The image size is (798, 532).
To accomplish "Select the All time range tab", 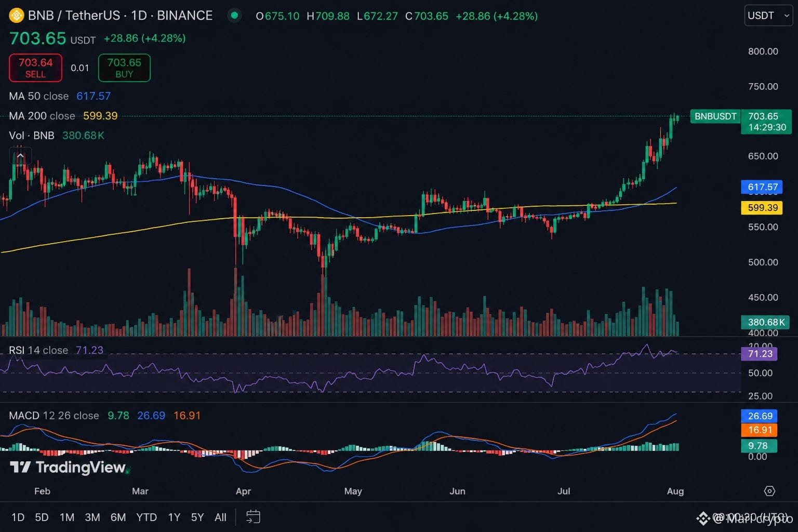I will (x=220, y=517).
